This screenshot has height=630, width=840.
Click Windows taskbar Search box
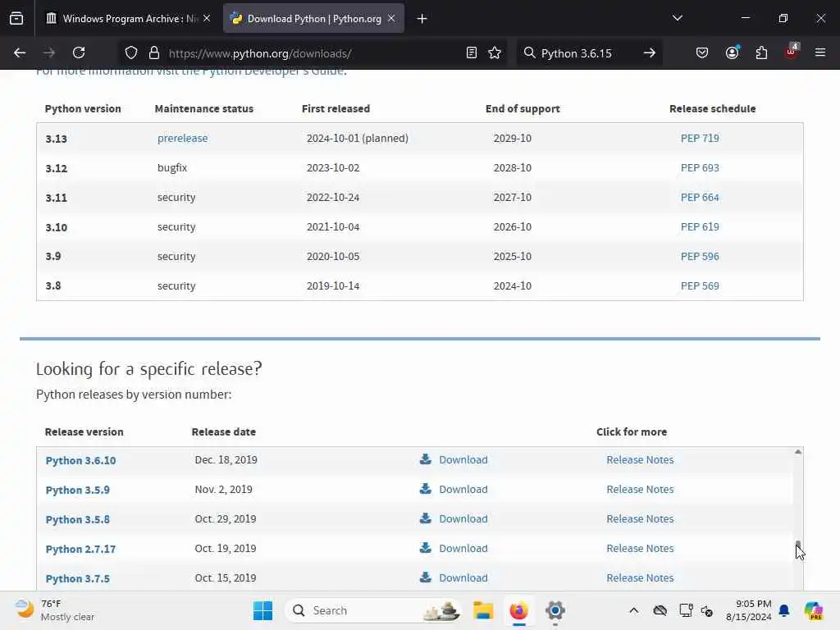(x=373, y=610)
